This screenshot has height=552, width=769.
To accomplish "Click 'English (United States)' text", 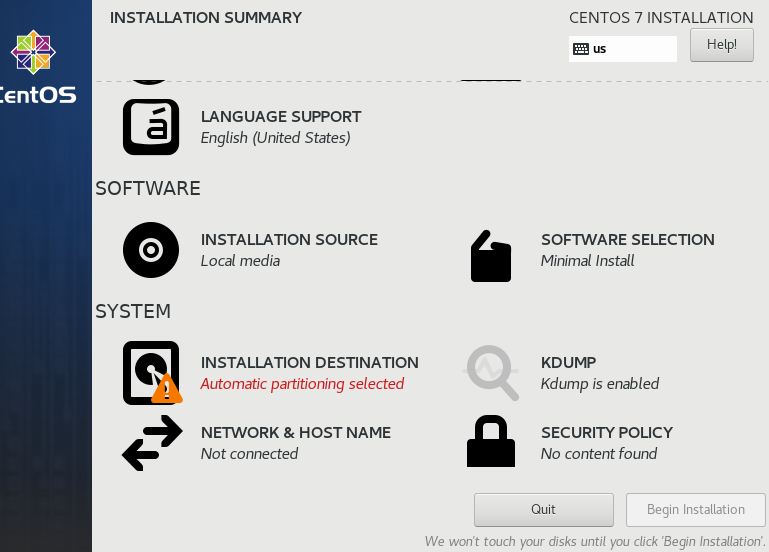I will [x=276, y=138].
